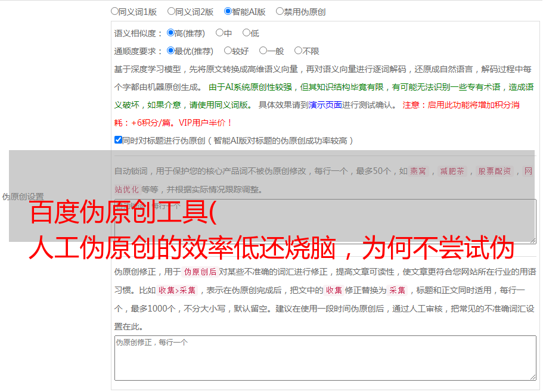Click the 股票配资 example keyword tag
Image resolution: width=543 pixels, height=392 pixels.
(x=495, y=171)
